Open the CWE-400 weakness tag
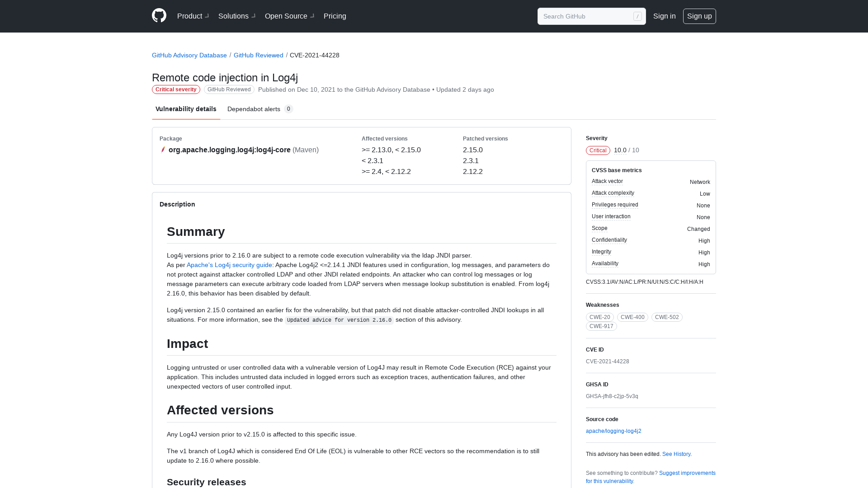The image size is (868, 488). 632,317
